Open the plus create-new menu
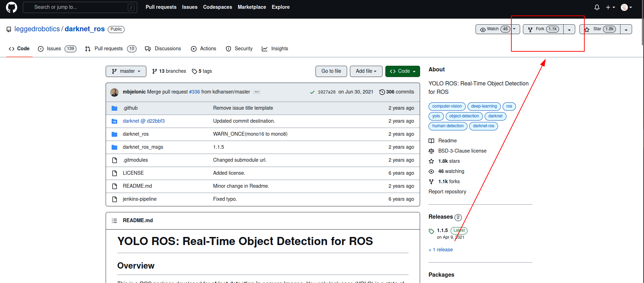The height and width of the screenshot is (283, 644). pos(610,7)
